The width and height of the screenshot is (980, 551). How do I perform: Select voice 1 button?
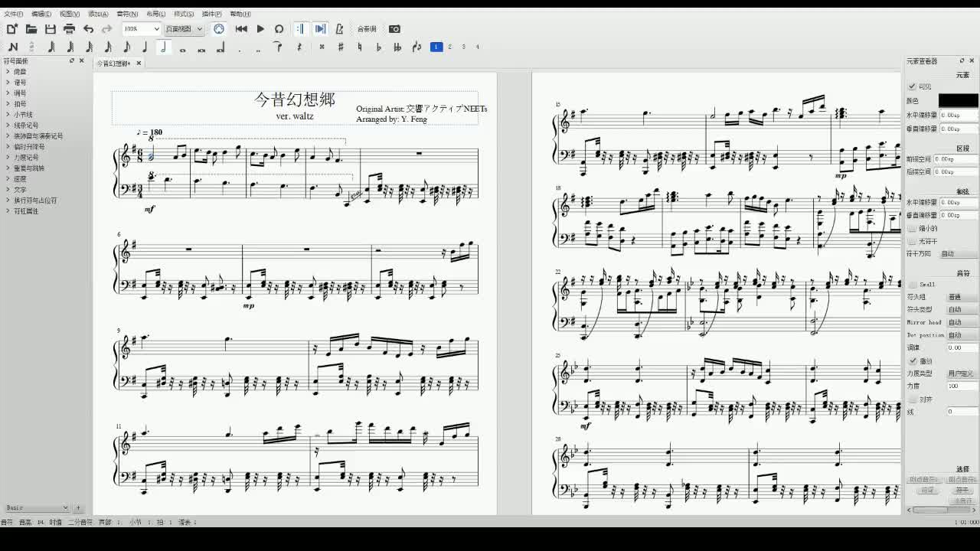(x=436, y=47)
